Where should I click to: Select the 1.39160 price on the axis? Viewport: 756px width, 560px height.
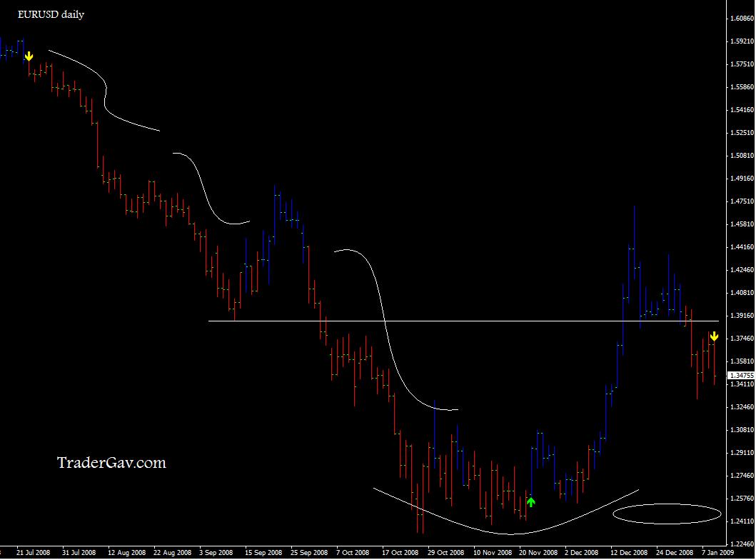click(740, 316)
